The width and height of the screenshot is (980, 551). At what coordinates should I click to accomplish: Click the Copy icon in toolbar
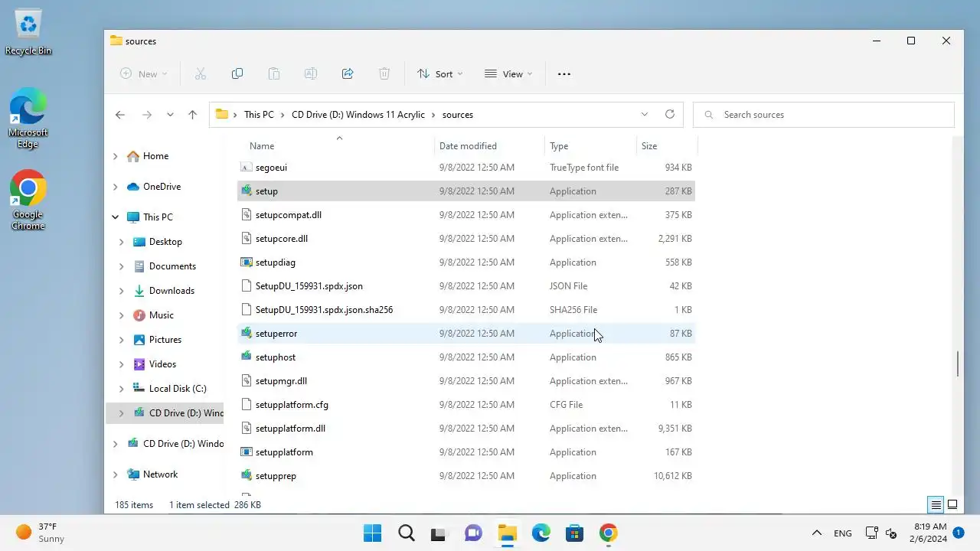(237, 74)
